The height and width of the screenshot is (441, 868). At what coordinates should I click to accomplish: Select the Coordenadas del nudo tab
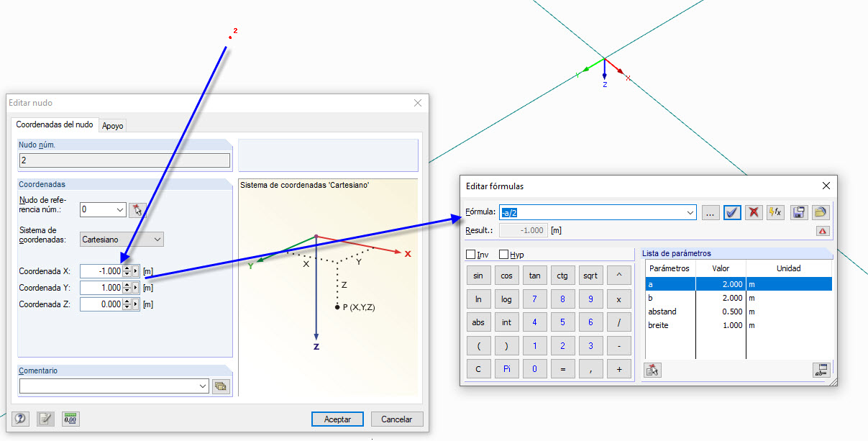click(x=55, y=124)
